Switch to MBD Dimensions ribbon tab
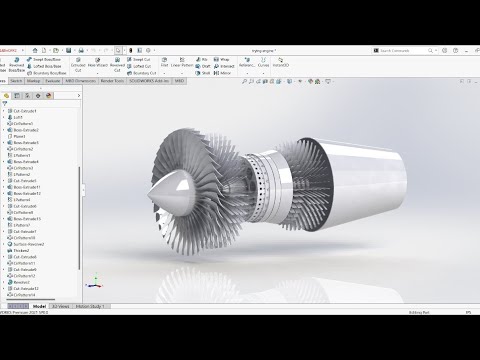 80,81
